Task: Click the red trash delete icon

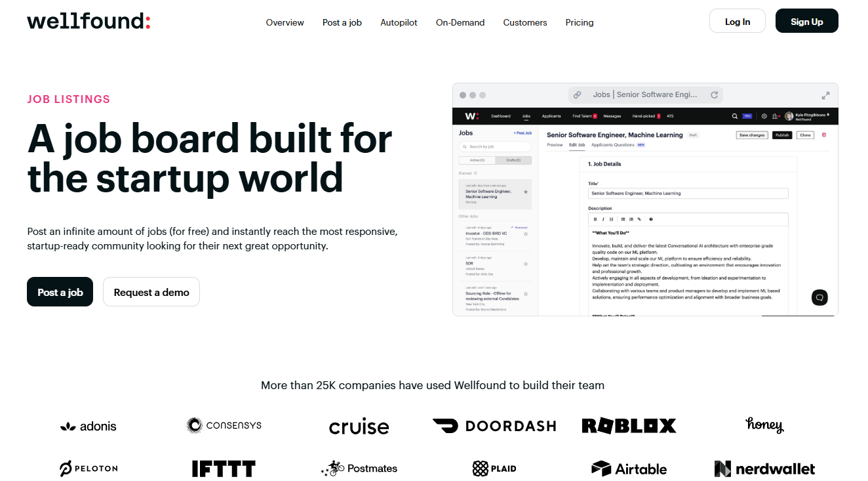Action: pos(824,135)
